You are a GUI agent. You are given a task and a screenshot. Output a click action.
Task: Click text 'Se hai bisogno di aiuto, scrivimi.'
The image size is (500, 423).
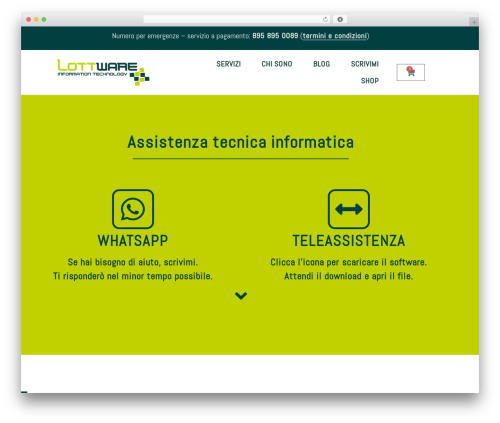[x=133, y=262]
